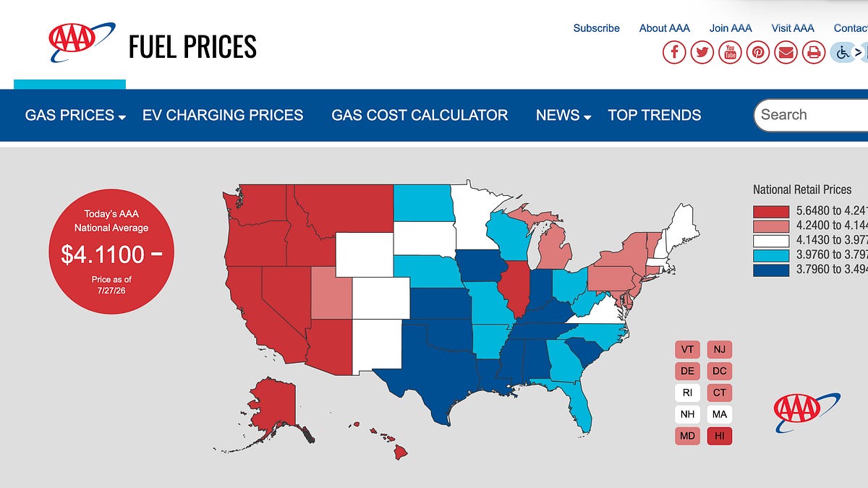Open AAA Facebook page icon

[674, 52]
